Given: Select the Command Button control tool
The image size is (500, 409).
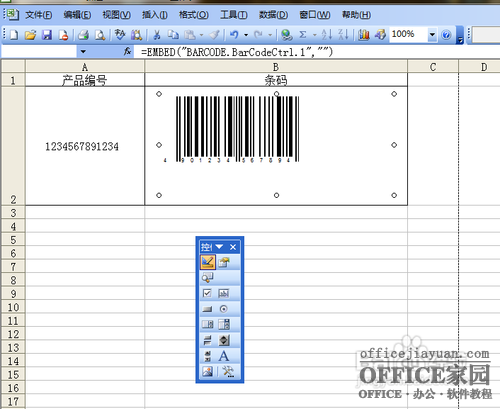Looking at the screenshot, I should tap(207, 309).
